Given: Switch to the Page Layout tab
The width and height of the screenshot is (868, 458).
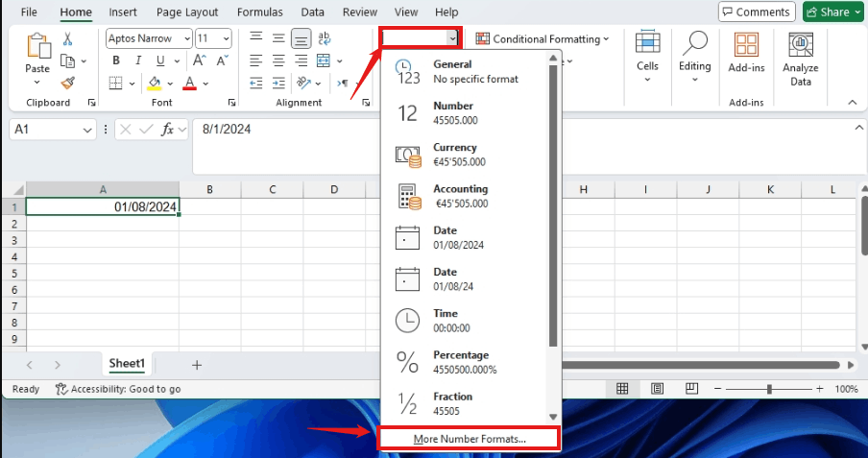Looking at the screenshot, I should click(187, 12).
